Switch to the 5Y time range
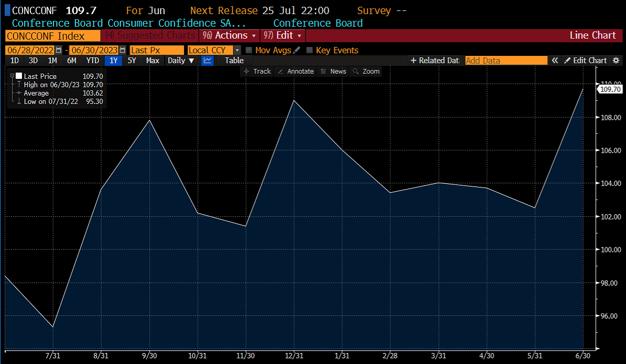Screen dimensions: 626x364 click(132, 61)
